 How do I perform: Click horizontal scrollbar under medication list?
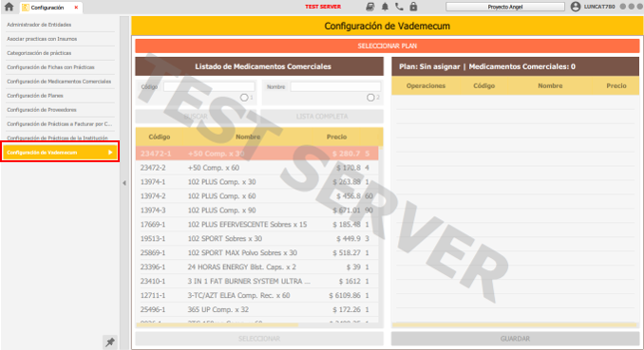click(x=218, y=325)
